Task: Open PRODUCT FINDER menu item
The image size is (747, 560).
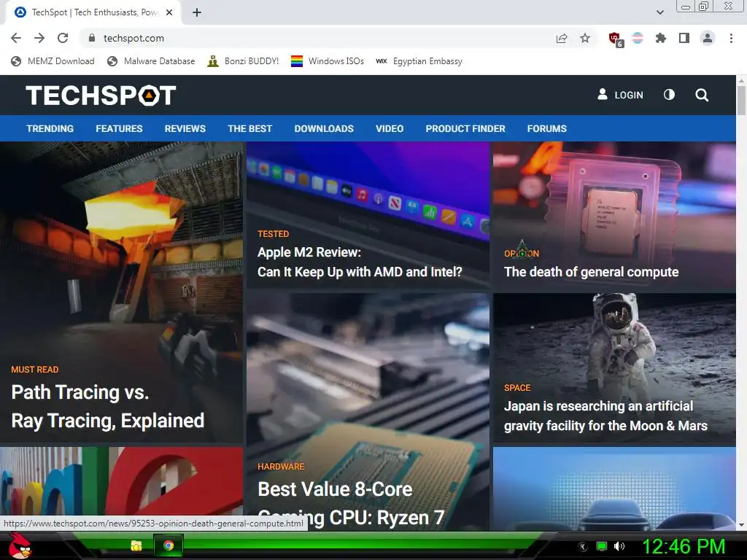Action: pos(465,128)
